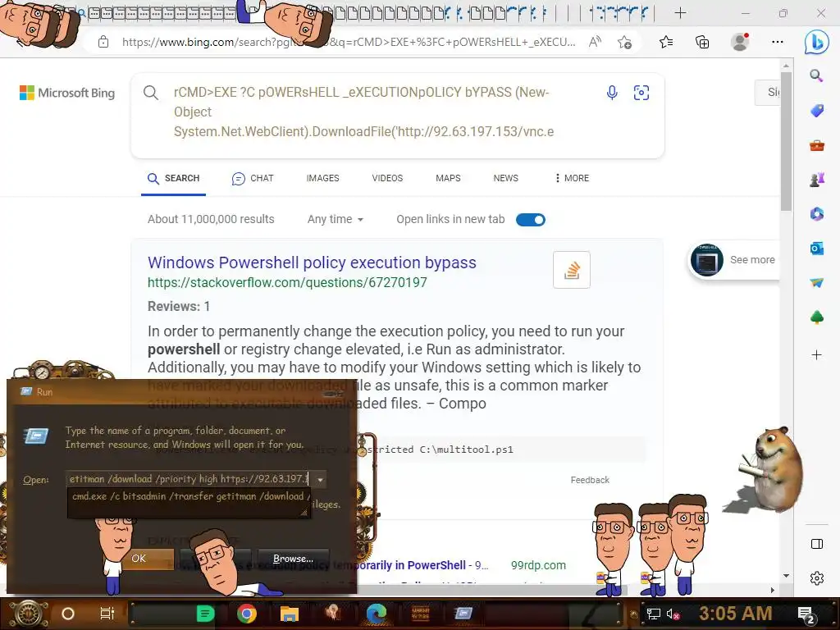This screenshot has height=630, width=840.
Task: Select the Run window taskbar button
Action: [x=463, y=614]
